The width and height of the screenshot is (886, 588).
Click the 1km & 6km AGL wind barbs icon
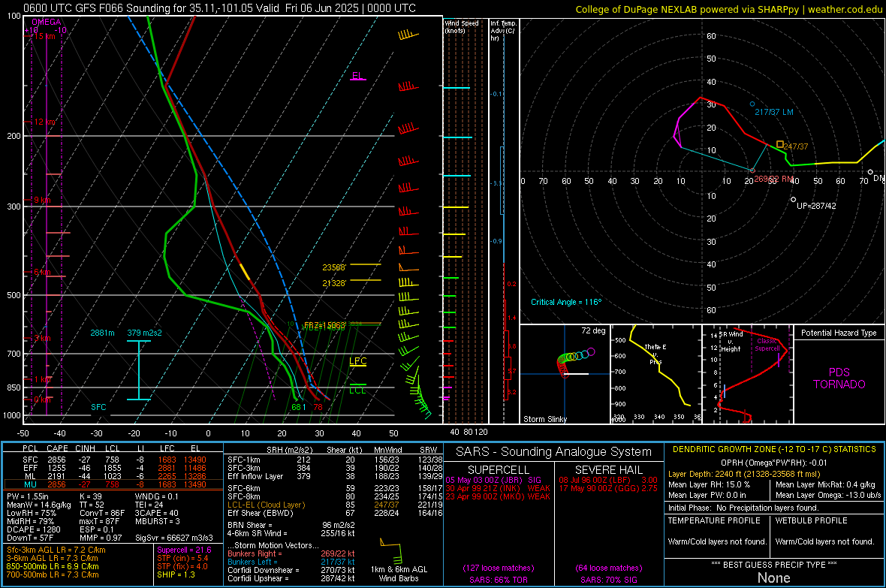(x=391, y=550)
